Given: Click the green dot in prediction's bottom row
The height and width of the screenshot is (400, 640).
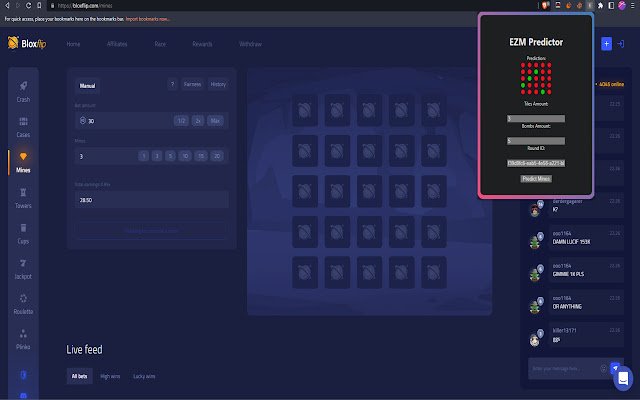Looking at the screenshot, I should (543, 92).
